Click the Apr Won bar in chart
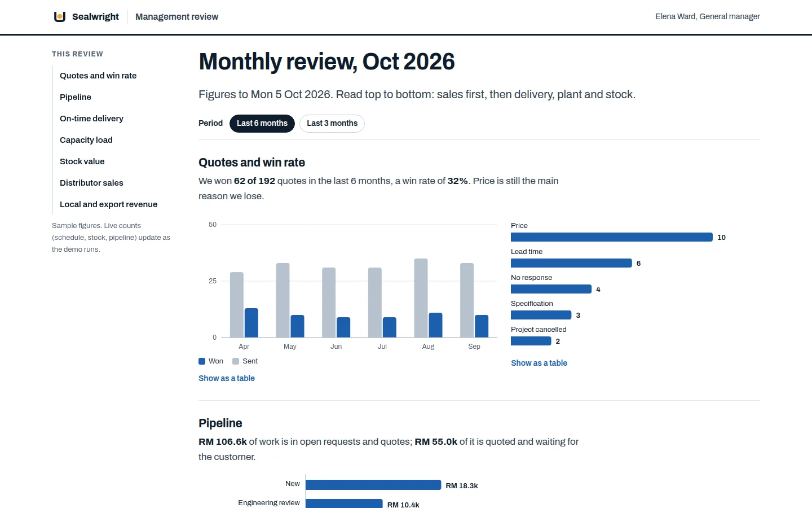The height and width of the screenshot is (508, 812). [x=251, y=323]
